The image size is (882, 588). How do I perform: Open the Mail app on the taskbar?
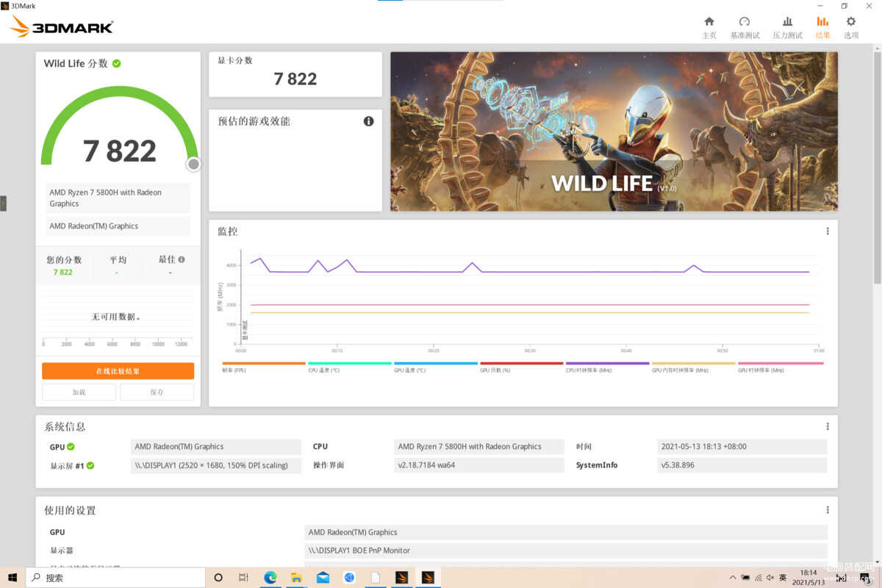pyautogui.click(x=323, y=578)
